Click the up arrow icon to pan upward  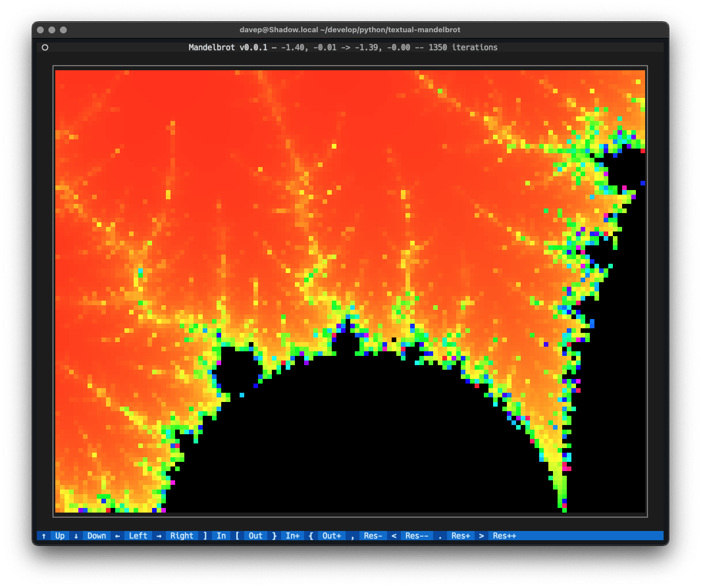click(x=44, y=536)
